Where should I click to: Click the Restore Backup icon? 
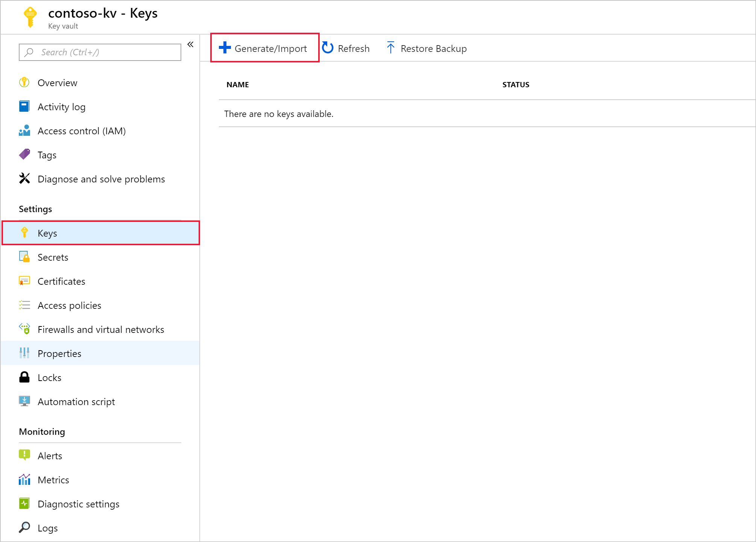tap(390, 48)
